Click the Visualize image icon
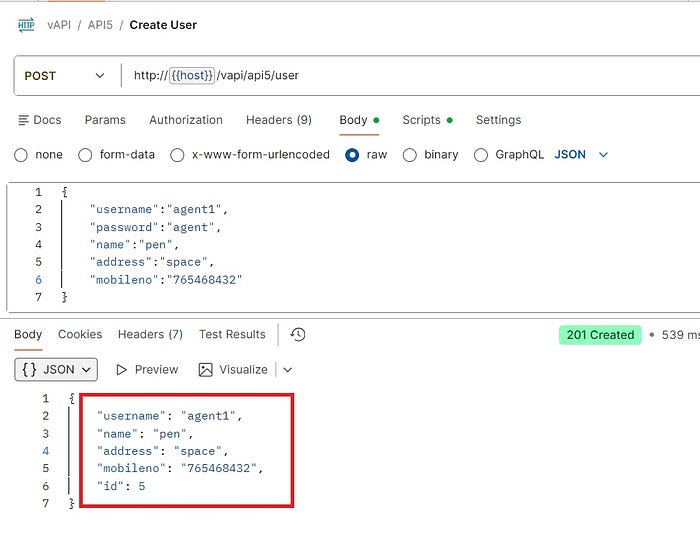The height and width of the screenshot is (547, 700). point(205,370)
